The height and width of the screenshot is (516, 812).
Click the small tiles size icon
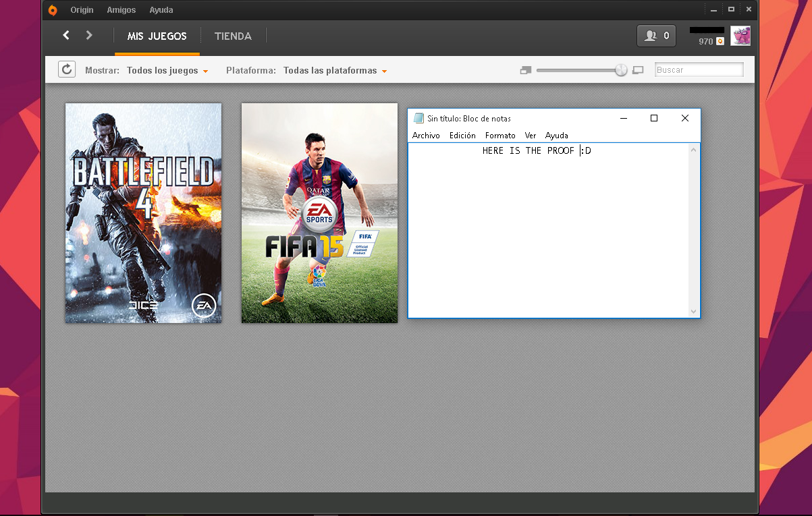click(x=526, y=70)
